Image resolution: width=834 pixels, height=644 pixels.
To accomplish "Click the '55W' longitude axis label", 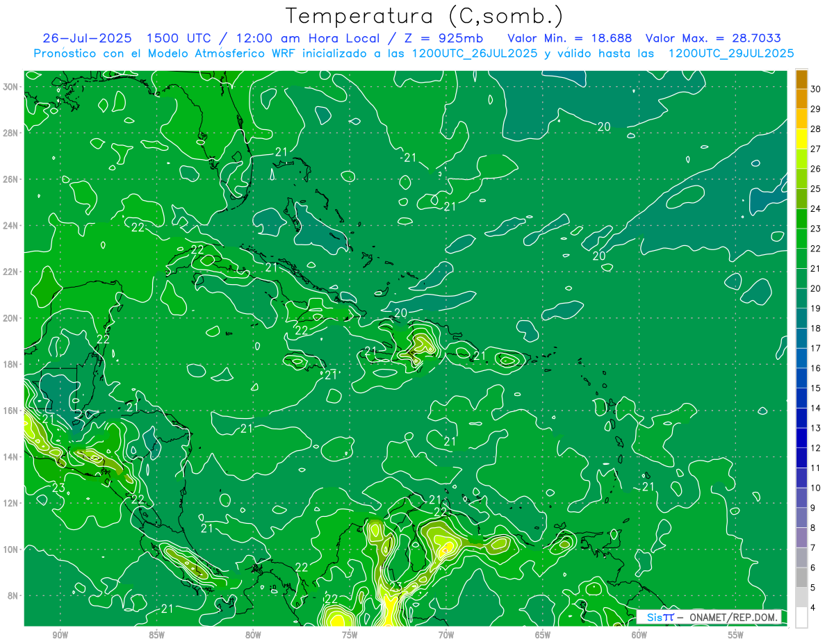I will pos(736,635).
